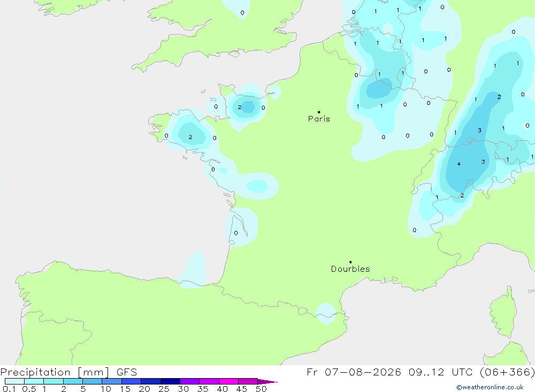Click the legend label 10
Viewport: 535px width, 392px height.
coord(106,389)
